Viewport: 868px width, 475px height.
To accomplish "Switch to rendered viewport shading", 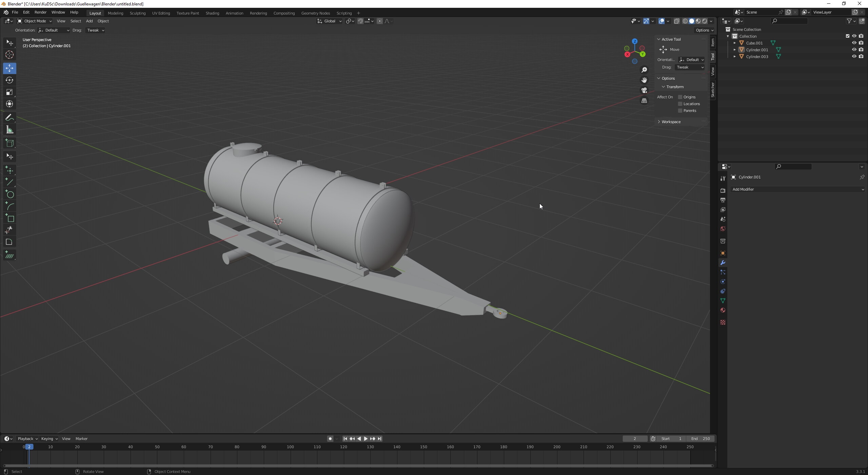I will (x=705, y=21).
